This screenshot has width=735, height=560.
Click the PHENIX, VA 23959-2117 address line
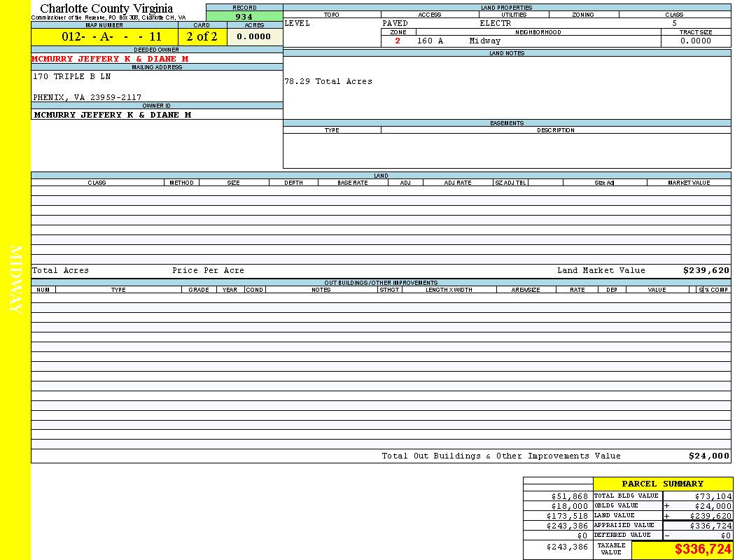[x=87, y=97]
